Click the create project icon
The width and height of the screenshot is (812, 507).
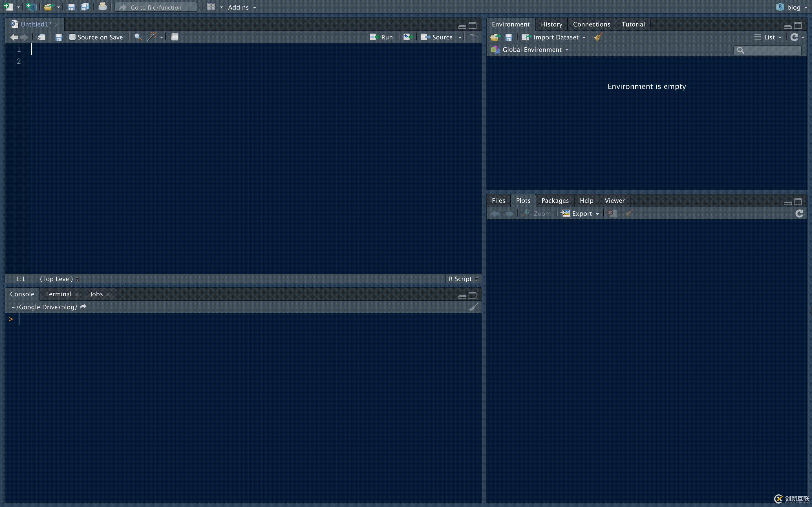32,7
